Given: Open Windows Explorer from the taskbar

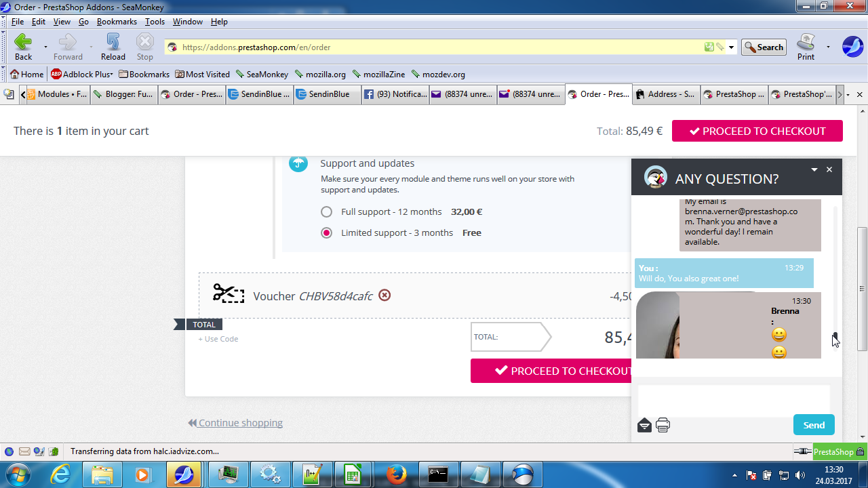Looking at the screenshot, I should coord(102,474).
